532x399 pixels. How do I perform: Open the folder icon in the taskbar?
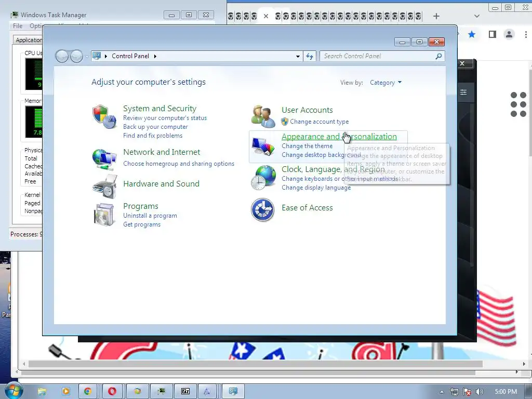coord(42,391)
